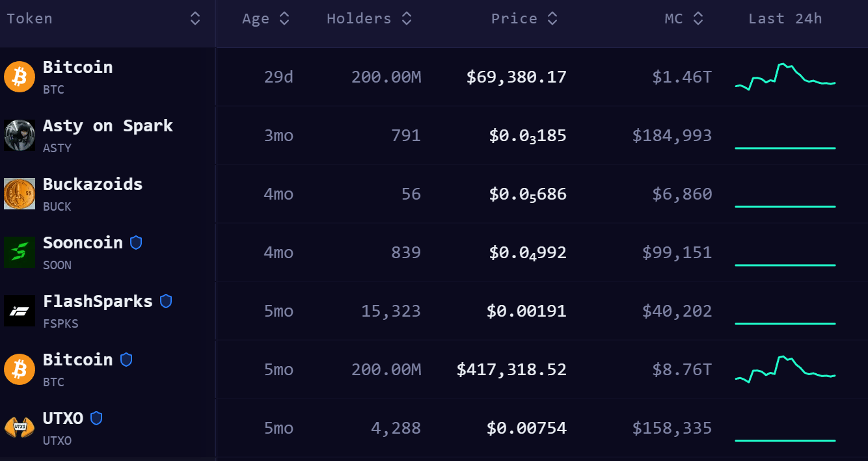Click the Asty on Spark token avatar
Viewport: 868px width, 461px height.
pos(20,135)
